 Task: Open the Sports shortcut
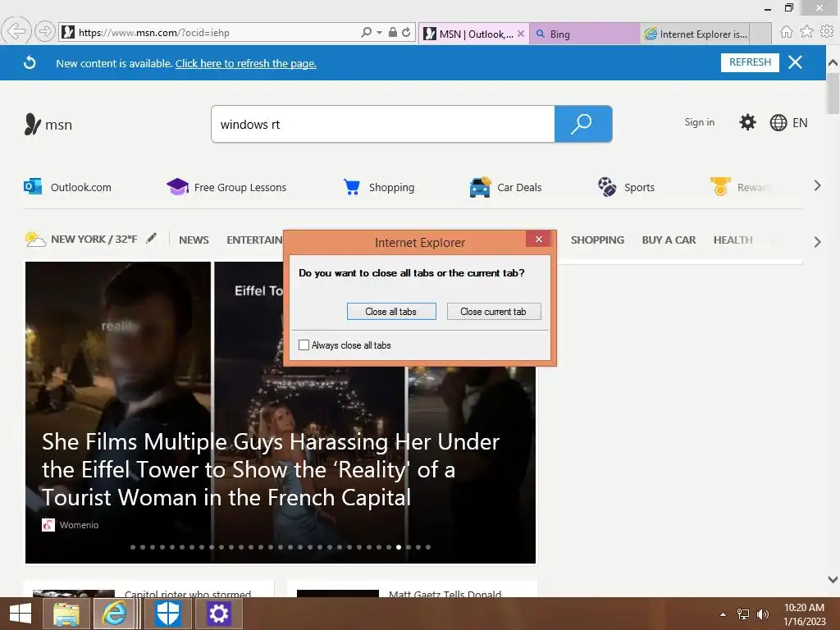pos(626,187)
